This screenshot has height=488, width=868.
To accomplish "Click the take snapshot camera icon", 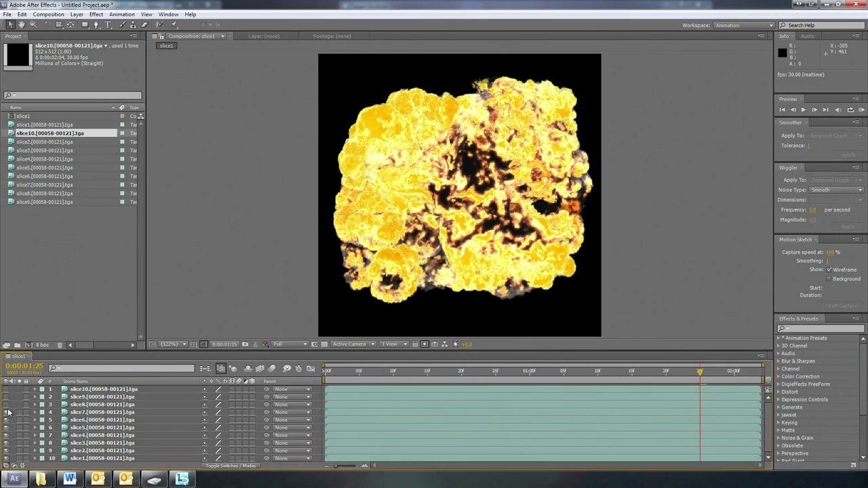I will pos(245,344).
